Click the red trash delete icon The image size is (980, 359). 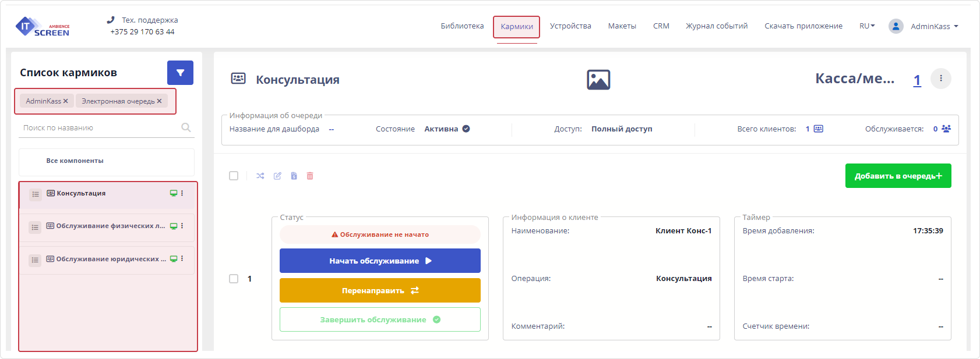click(x=310, y=176)
